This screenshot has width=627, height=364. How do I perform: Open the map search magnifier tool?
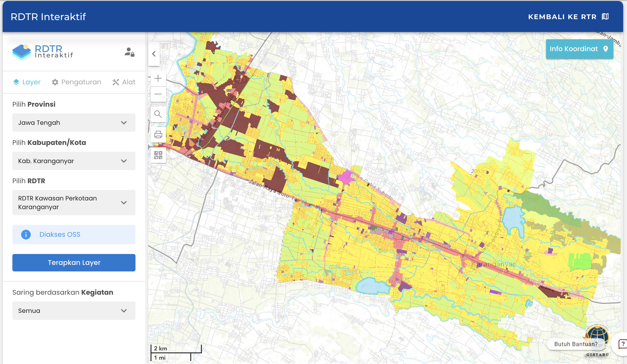pyautogui.click(x=158, y=114)
